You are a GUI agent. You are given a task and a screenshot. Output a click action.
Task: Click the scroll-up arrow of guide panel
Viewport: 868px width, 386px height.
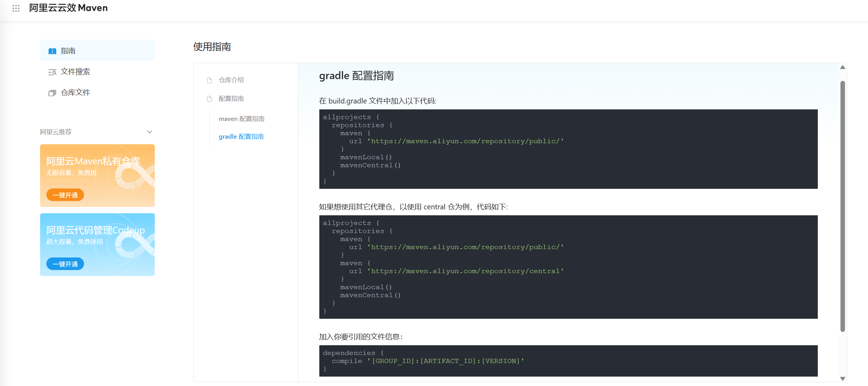tap(843, 67)
